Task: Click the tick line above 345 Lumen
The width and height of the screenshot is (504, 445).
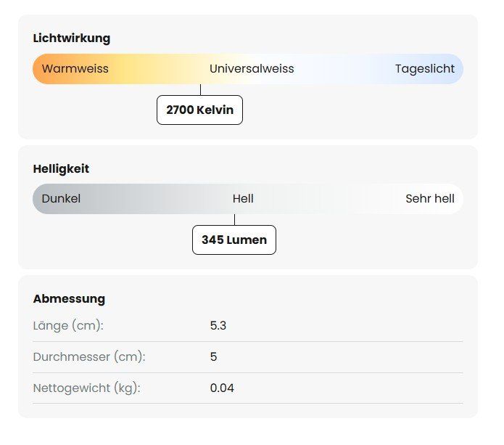Action: coord(234,220)
